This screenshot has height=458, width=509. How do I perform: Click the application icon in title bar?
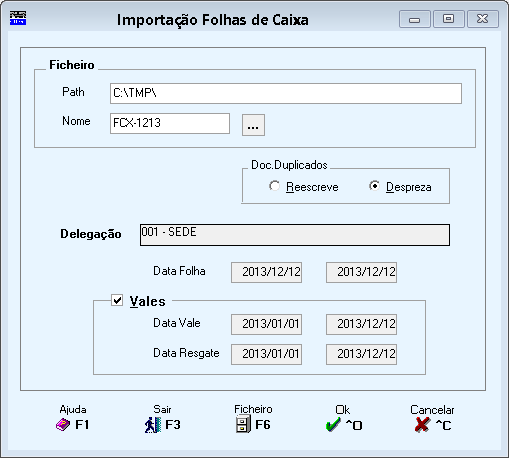click(18, 18)
